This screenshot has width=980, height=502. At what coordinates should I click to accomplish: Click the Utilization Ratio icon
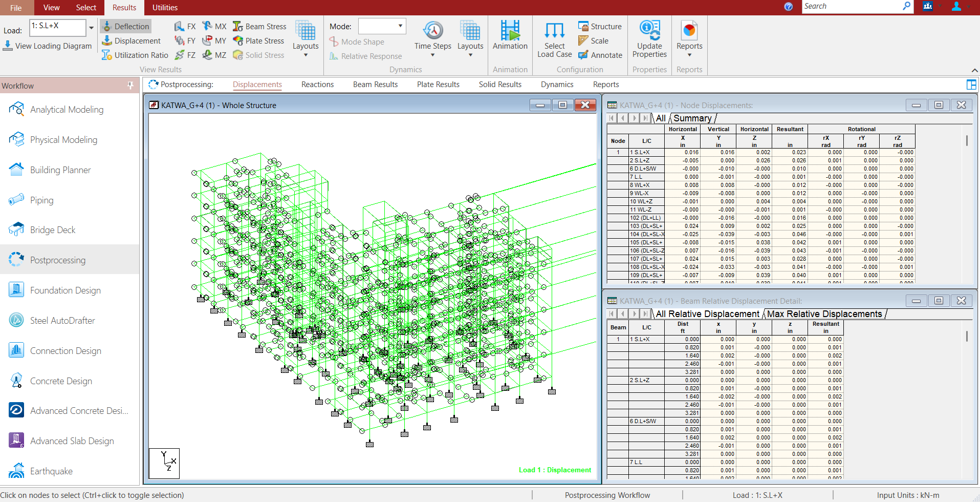(x=107, y=55)
